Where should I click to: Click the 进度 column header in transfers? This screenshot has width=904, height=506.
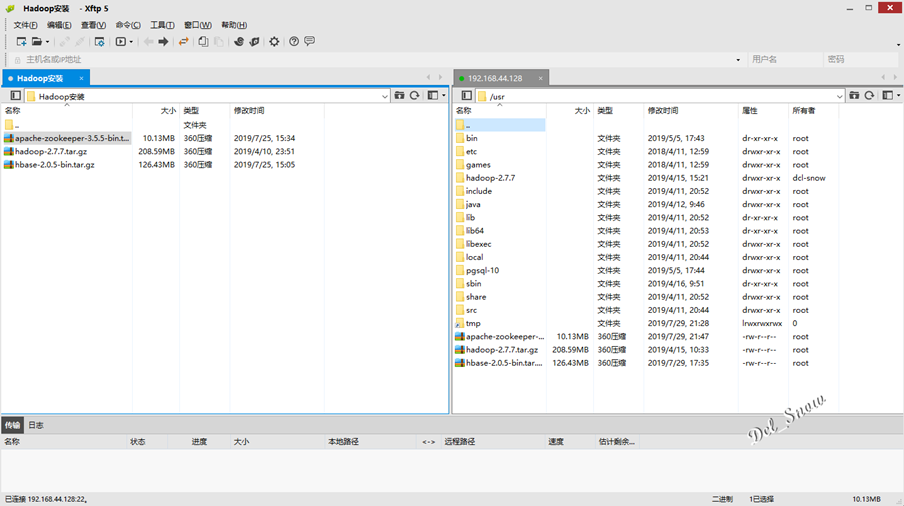[199, 442]
